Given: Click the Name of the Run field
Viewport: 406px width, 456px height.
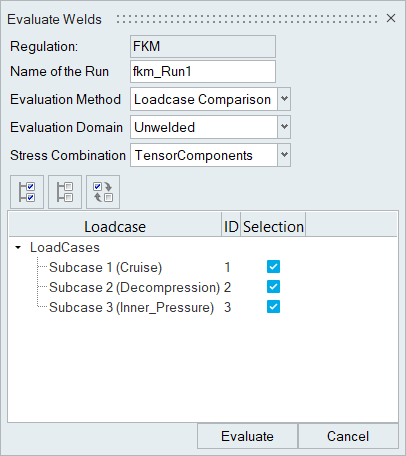Looking at the screenshot, I should click(203, 71).
